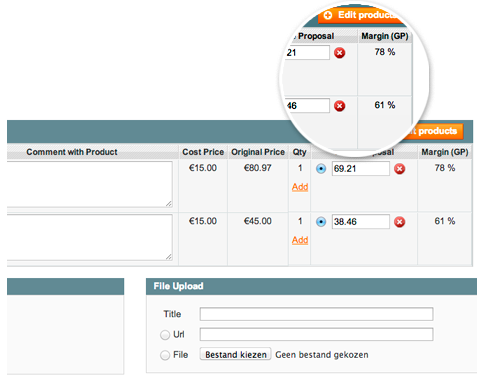Viewport: 483px width, 377px height.
Task: Click Add link under €45.00 row
Action: point(300,240)
